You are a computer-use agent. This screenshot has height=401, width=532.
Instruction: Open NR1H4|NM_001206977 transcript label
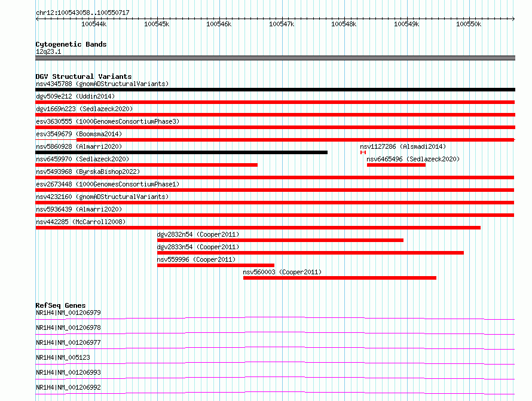68,342
